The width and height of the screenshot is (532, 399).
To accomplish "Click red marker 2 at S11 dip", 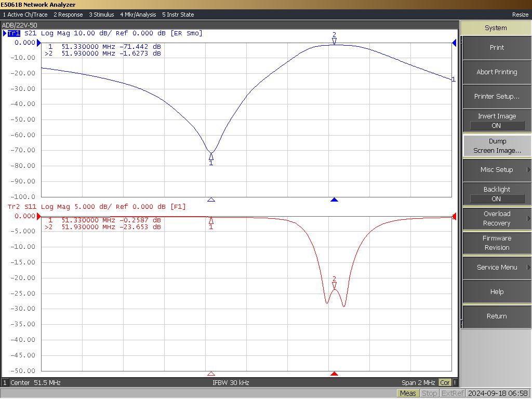I will click(334, 283).
